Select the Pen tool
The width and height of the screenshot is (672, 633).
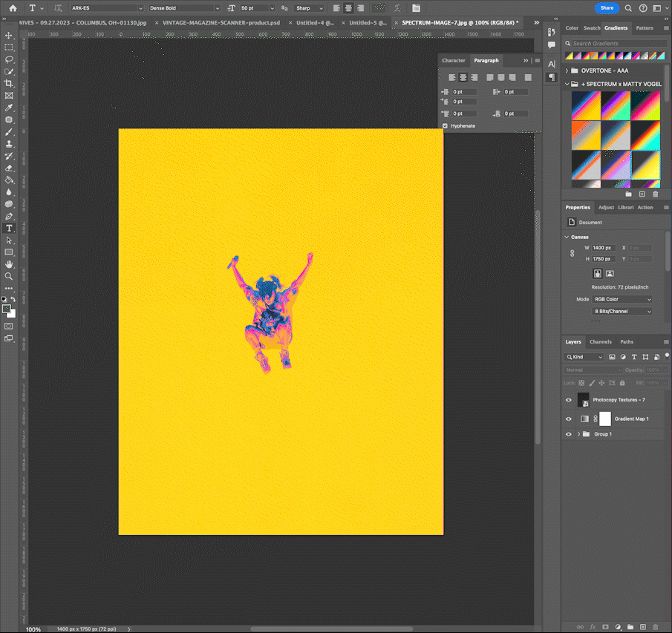[x=9, y=216]
